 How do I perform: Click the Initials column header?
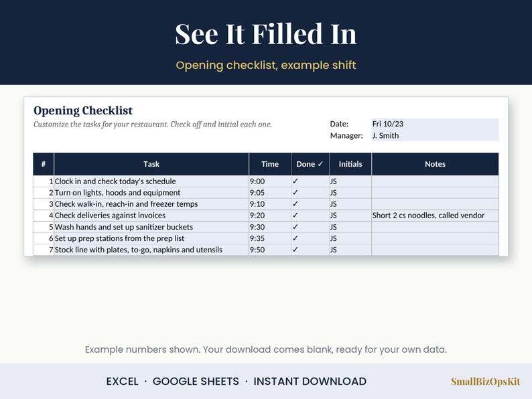pyautogui.click(x=350, y=164)
